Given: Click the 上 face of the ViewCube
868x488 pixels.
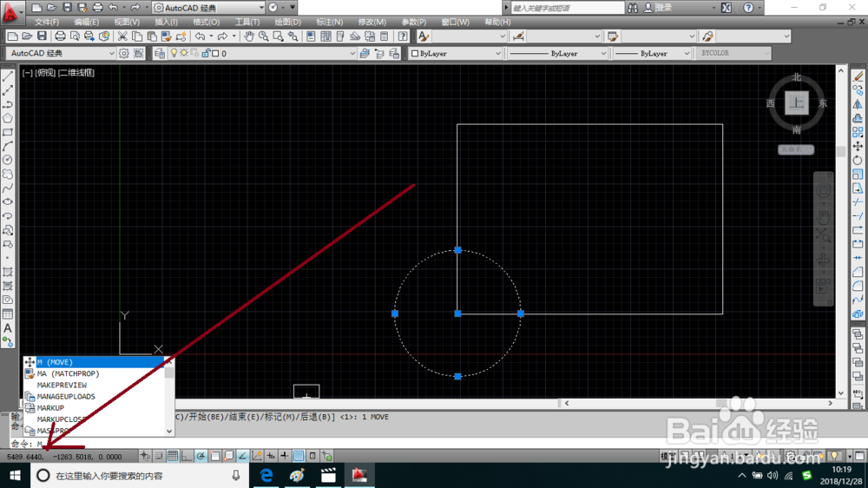Looking at the screenshot, I should (x=797, y=103).
